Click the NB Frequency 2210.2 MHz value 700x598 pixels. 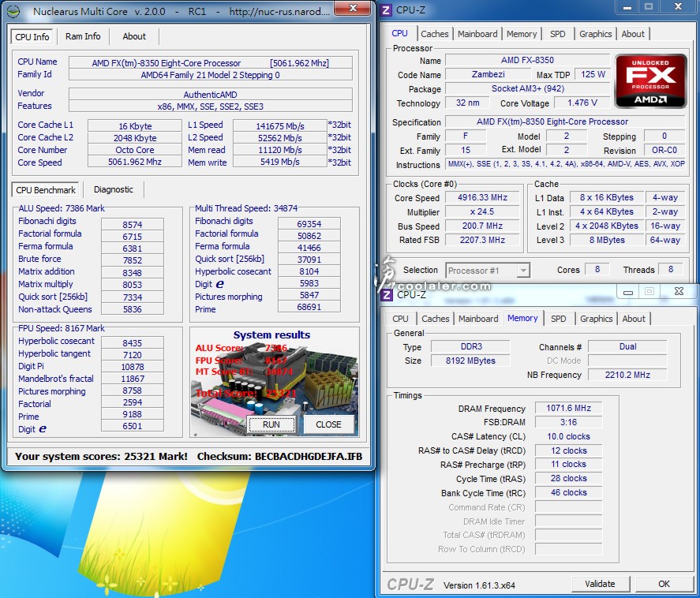click(627, 375)
